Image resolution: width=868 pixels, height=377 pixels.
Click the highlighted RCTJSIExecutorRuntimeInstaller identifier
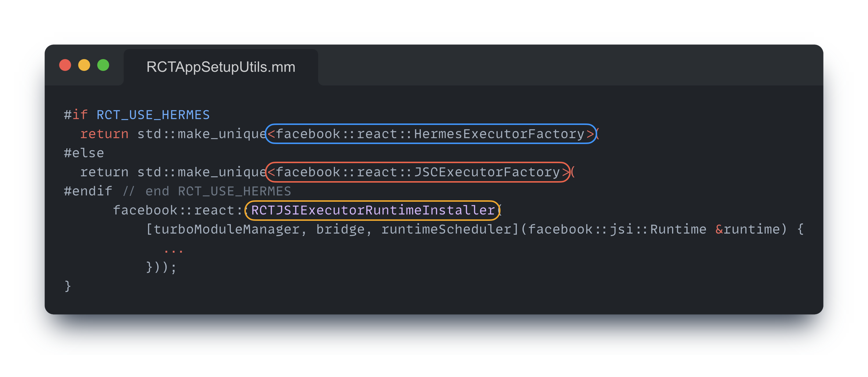373,210
